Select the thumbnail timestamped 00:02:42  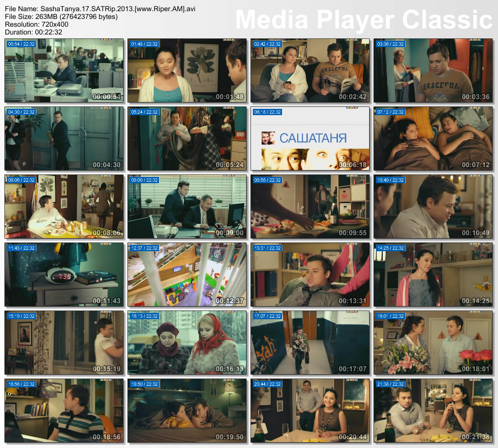[x=310, y=70]
